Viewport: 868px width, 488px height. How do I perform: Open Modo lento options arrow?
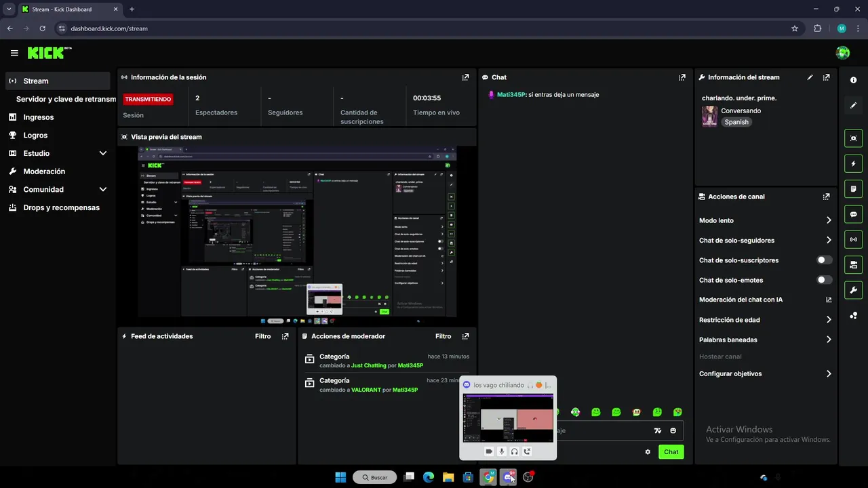point(829,220)
